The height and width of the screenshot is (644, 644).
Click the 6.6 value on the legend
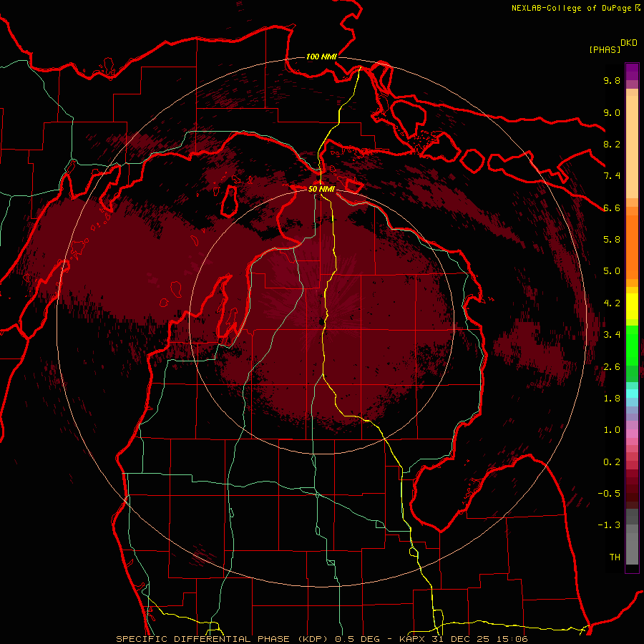pos(612,208)
